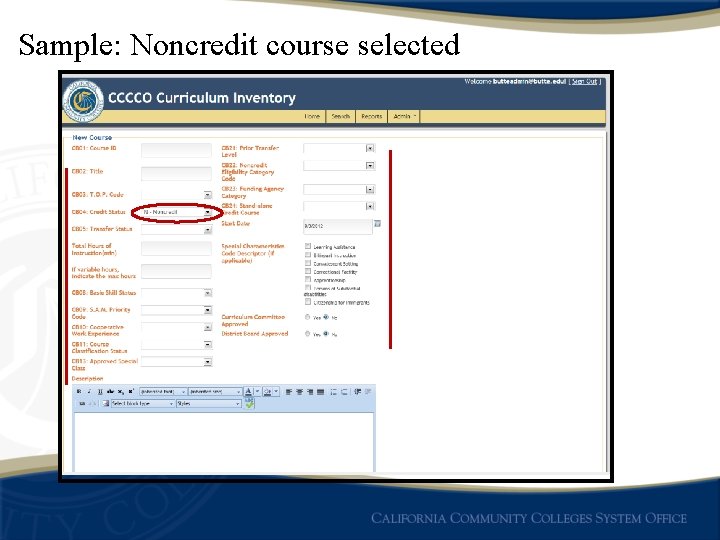The height and width of the screenshot is (540, 720).
Task: Expand the highlight color arrow dropdown
Action: (276, 391)
